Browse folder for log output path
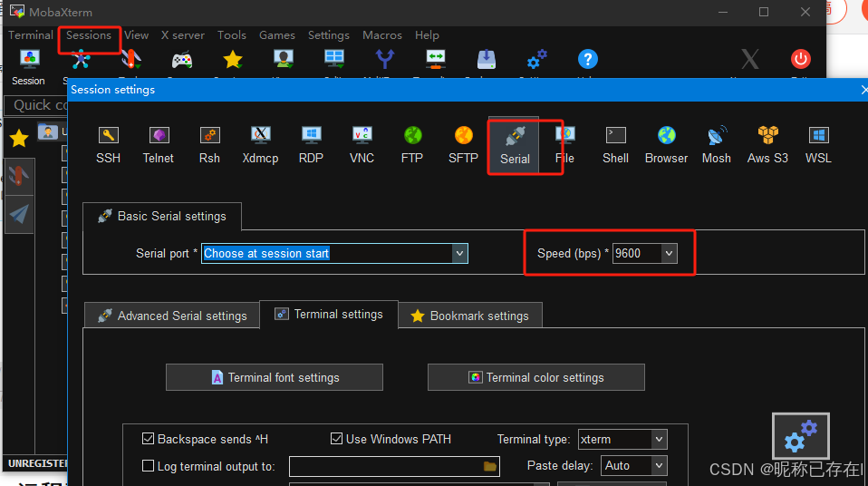The height and width of the screenshot is (486, 868). tap(490, 466)
